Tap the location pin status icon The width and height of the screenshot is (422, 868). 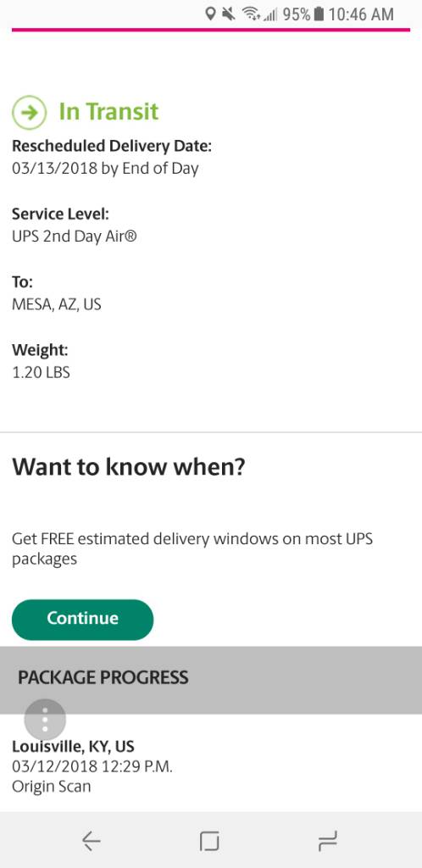tap(210, 14)
